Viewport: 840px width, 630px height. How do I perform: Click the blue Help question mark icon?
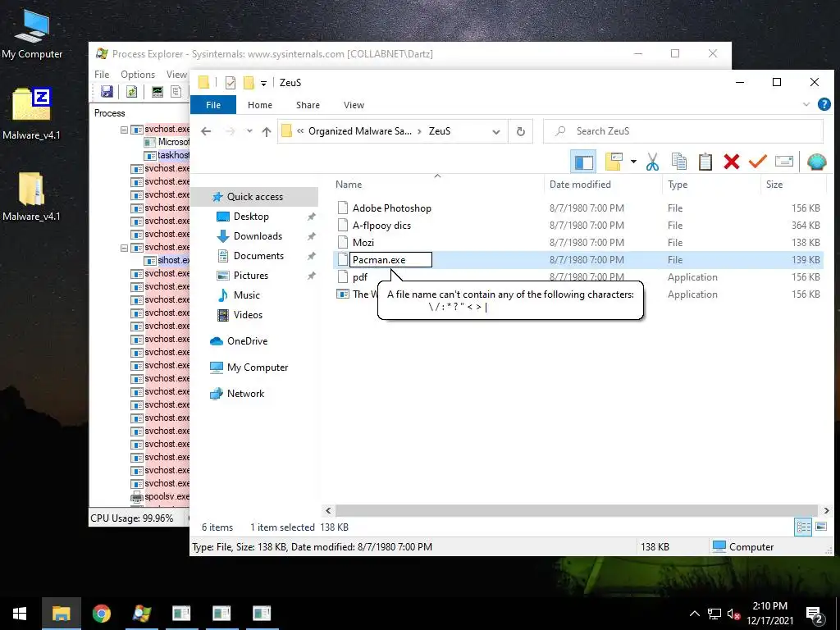(824, 104)
